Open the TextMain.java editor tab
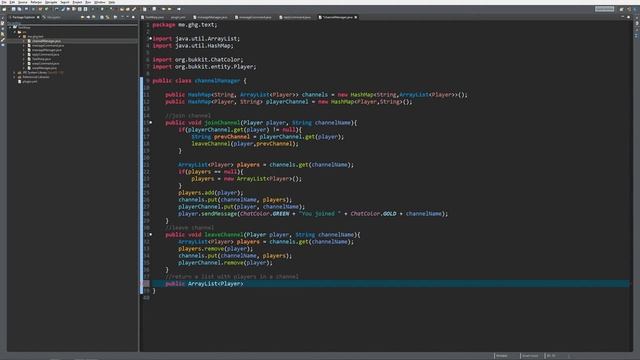Image resolution: width=640 pixels, height=360 pixels. [153, 17]
